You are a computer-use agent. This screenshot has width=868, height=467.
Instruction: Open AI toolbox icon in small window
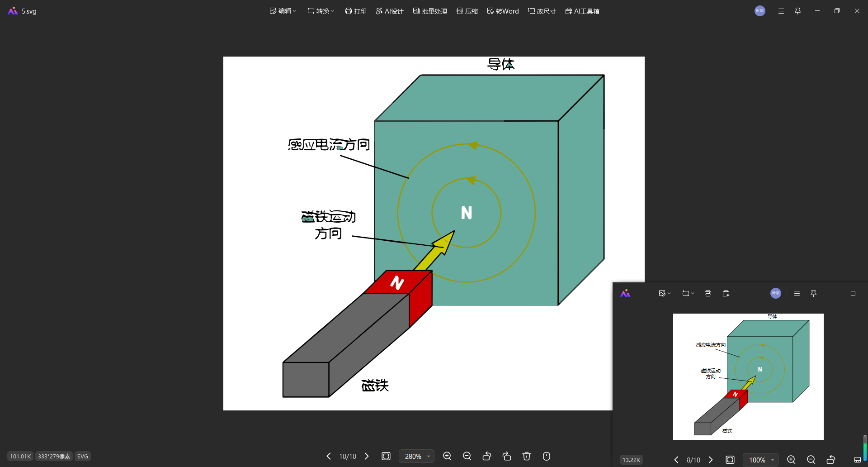(726, 293)
